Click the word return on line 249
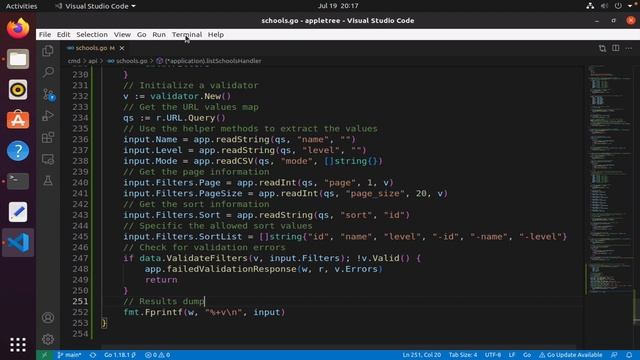 pos(161,280)
